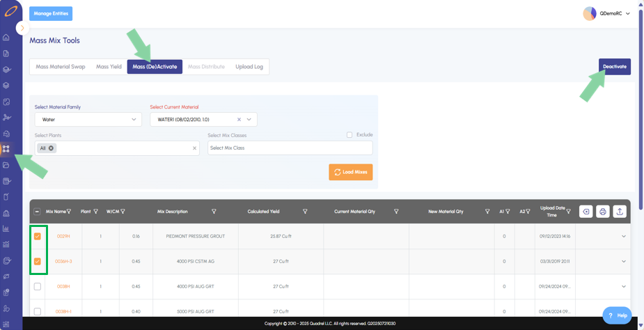644x330 pixels.
Task: Filter the Calculated Yield column
Action: click(x=305, y=211)
